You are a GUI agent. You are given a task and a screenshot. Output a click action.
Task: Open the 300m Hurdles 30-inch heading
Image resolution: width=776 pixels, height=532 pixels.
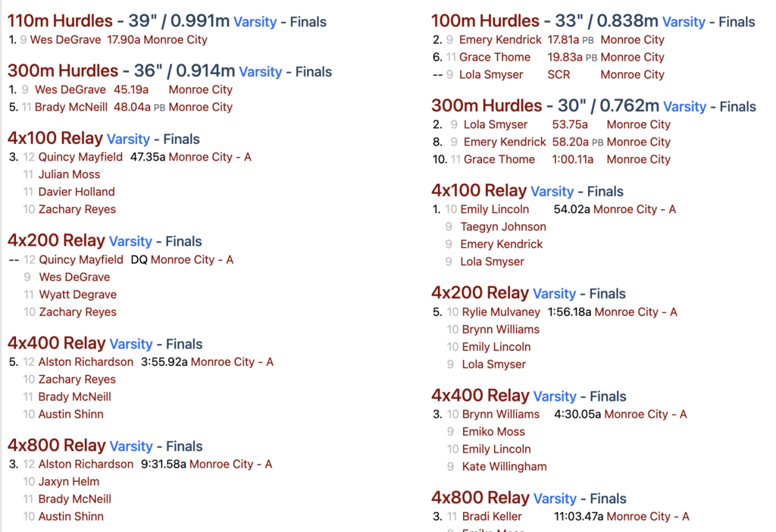(487, 105)
